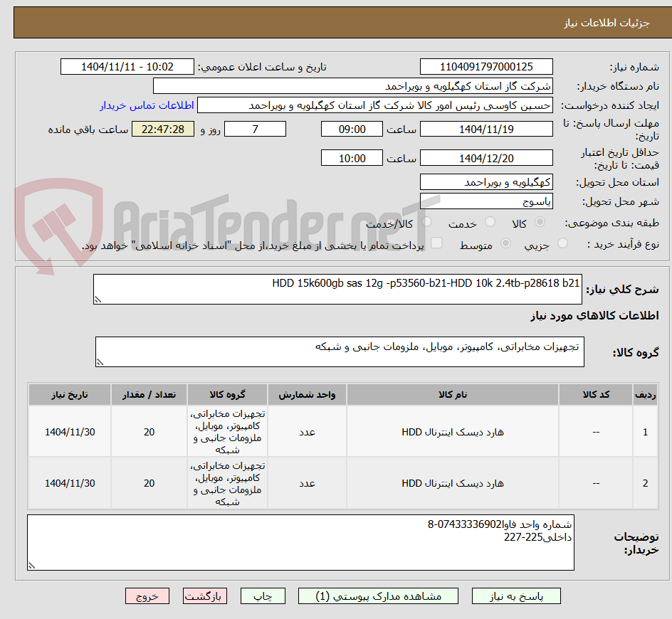Viewport: 672px width, 619px height.
Task: Select the کالا/خدمت radio button
Action: (426, 222)
